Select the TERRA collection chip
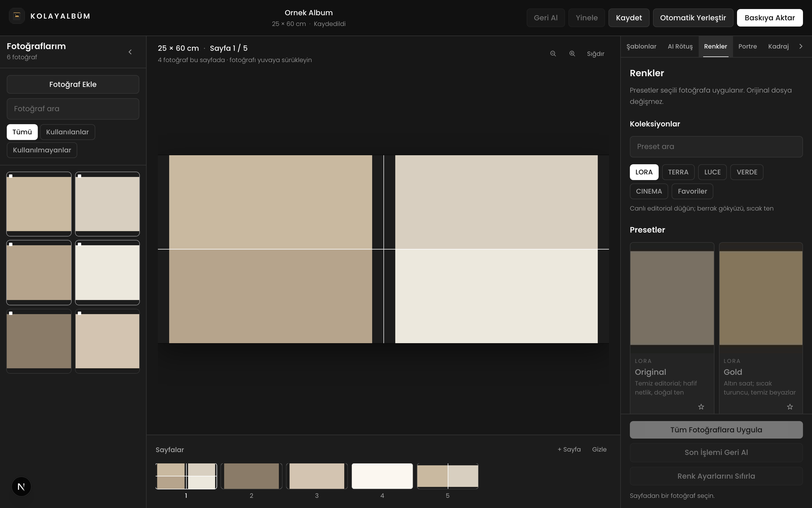Image resolution: width=812 pixels, height=508 pixels. [x=678, y=172]
